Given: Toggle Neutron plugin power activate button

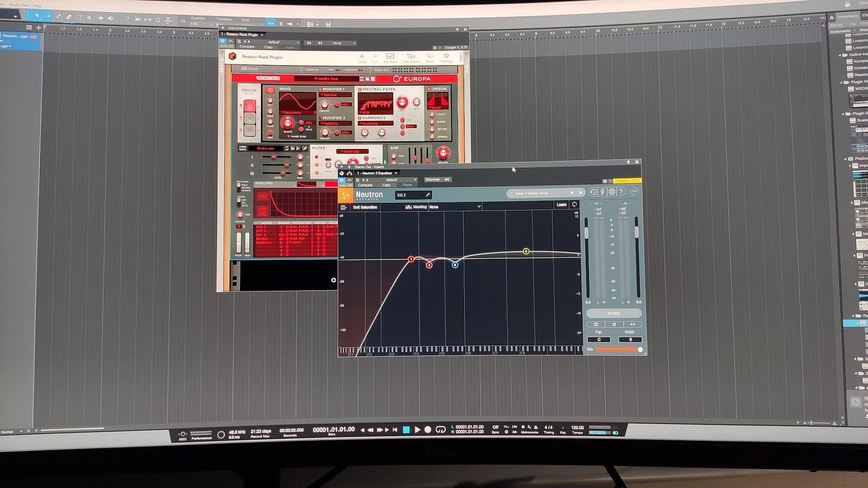Looking at the screenshot, I should 342,180.
